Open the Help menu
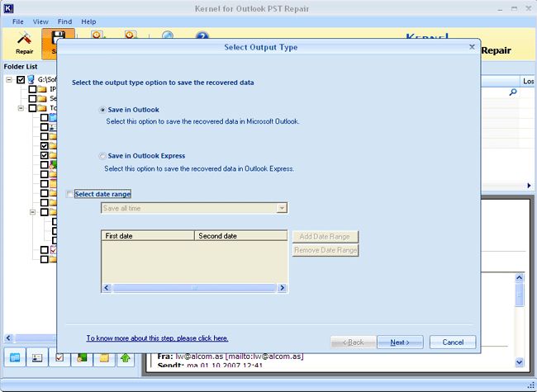 point(88,21)
